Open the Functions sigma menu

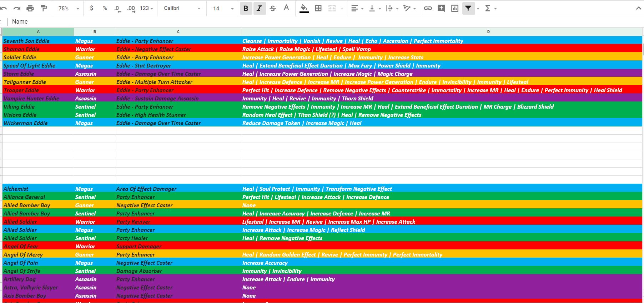pos(490,8)
